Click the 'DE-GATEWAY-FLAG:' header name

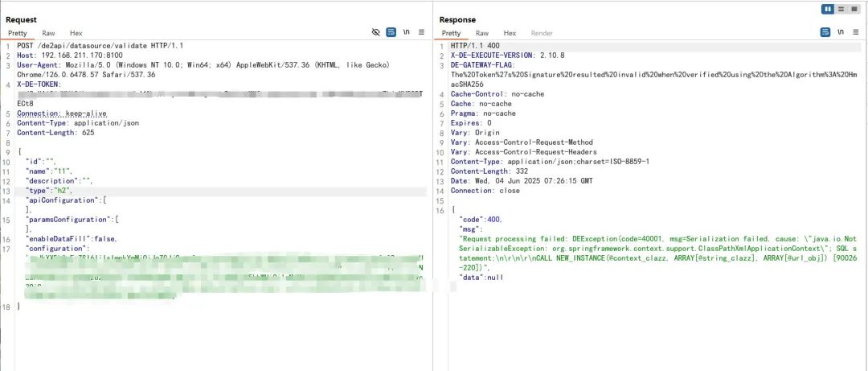(x=483, y=65)
